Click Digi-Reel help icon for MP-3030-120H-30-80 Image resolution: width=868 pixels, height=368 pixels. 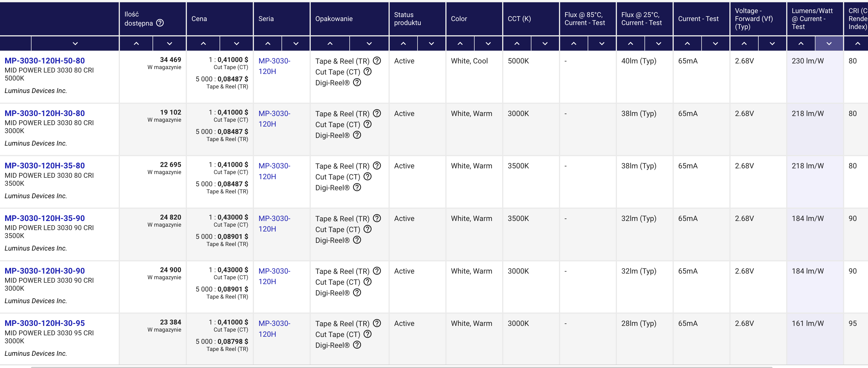(x=357, y=135)
